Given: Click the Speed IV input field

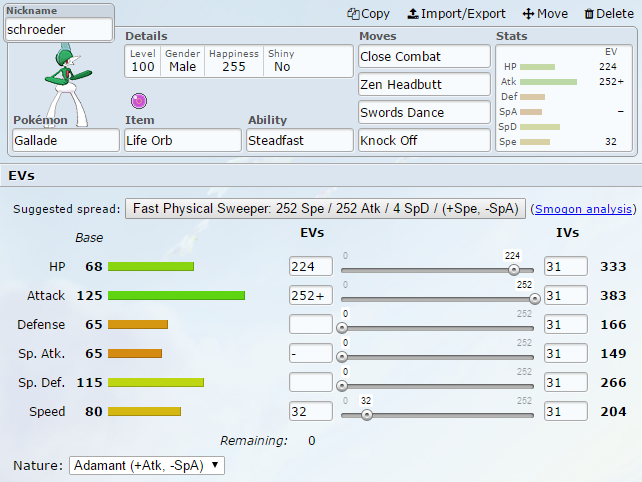Looking at the screenshot, I should tap(565, 412).
